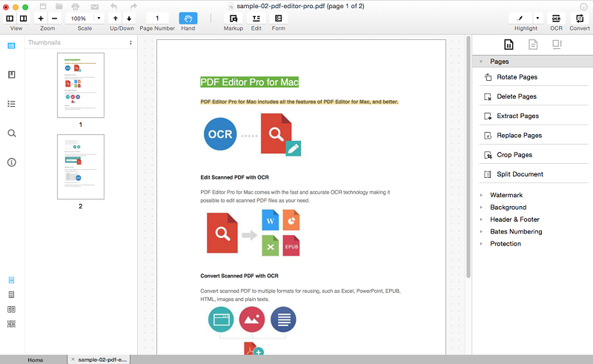Open the document Info sidebar panel
Viewport: 593px width, 364px height.
(x=12, y=162)
